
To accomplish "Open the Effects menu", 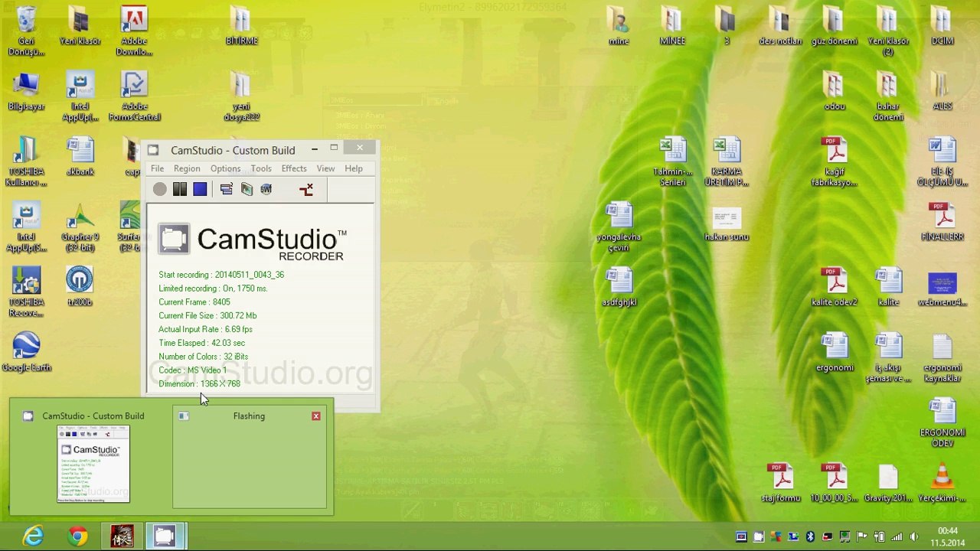I will click(x=294, y=168).
